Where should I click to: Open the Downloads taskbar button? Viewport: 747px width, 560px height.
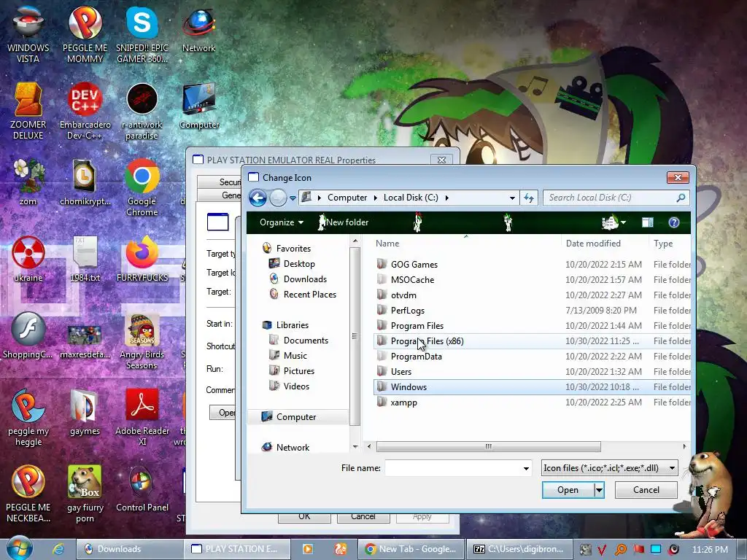pyautogui.click(x=130, y=549)
